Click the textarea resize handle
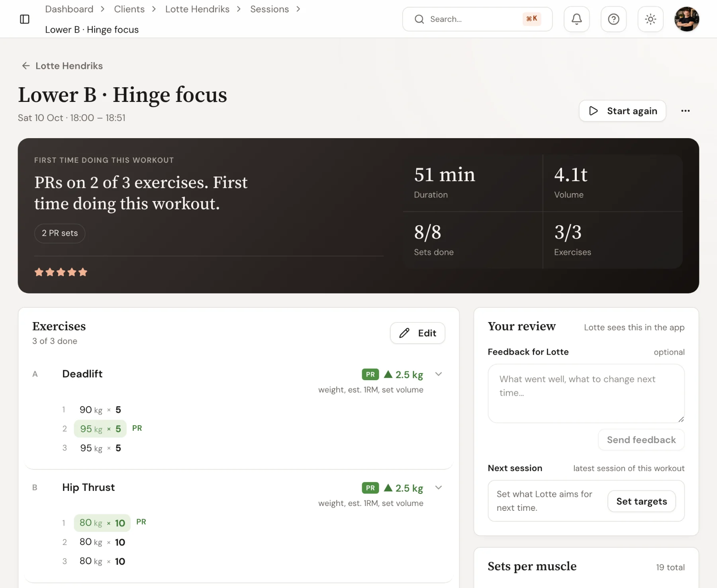 pos(681,419)
